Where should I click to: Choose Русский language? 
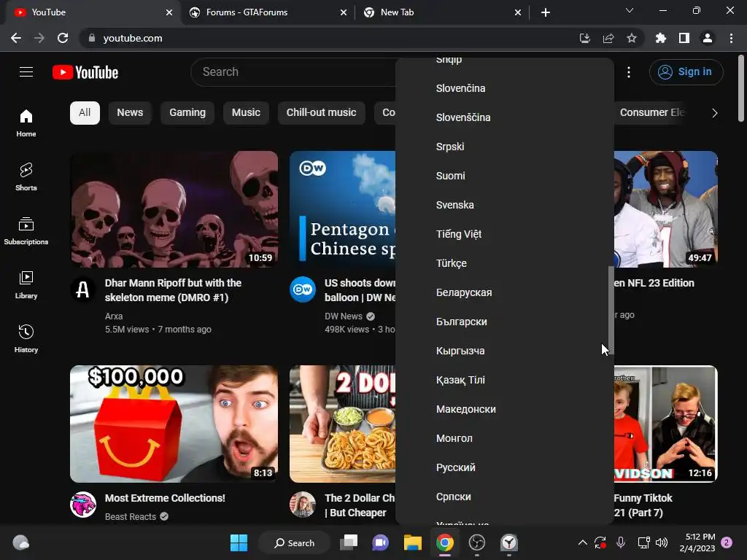coord(505,467)
